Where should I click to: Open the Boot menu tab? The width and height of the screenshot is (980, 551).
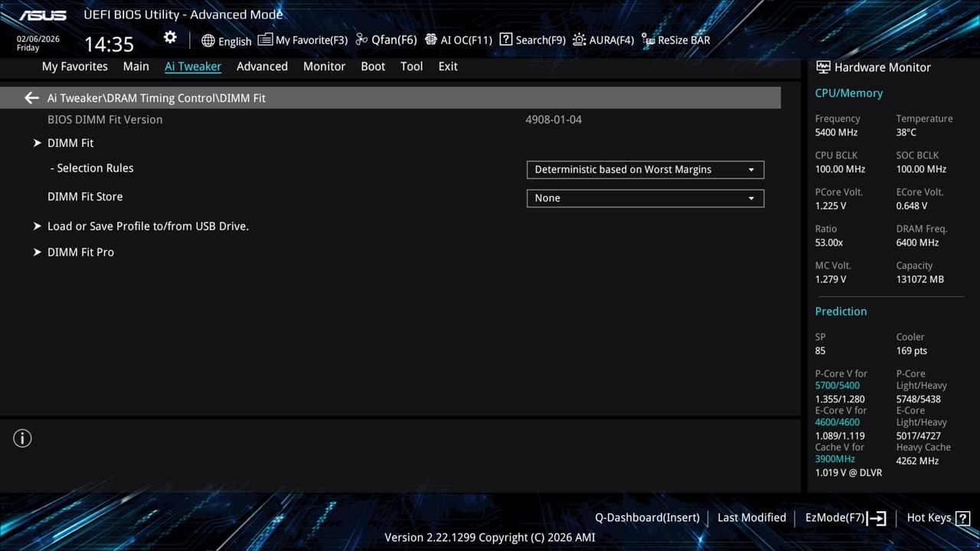pos(373,67)
